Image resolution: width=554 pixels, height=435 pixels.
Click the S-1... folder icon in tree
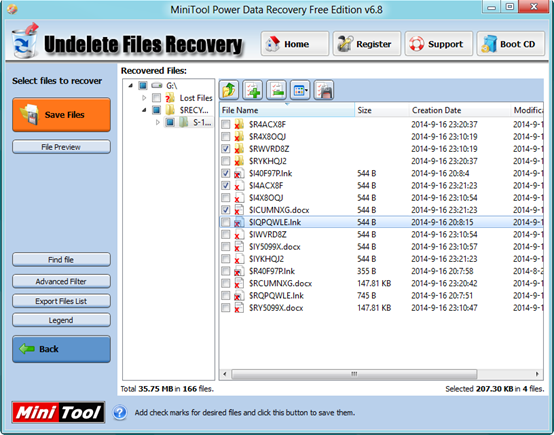coord(183,123)
